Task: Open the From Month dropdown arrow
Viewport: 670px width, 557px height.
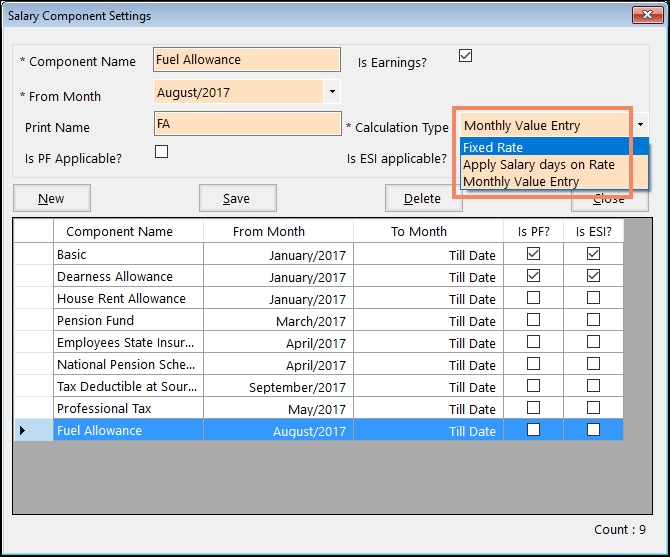Action: [x=332, y=91]
